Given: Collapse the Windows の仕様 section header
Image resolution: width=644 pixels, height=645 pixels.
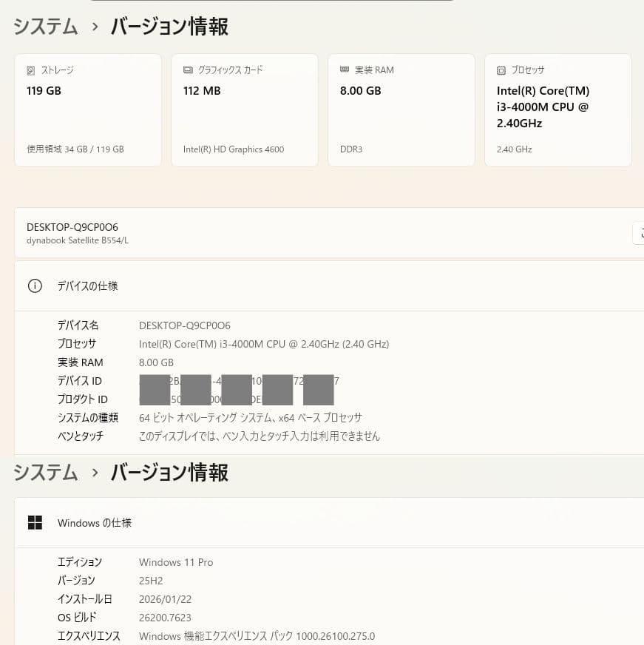Looking at the screenshot, I should (329, 523).
